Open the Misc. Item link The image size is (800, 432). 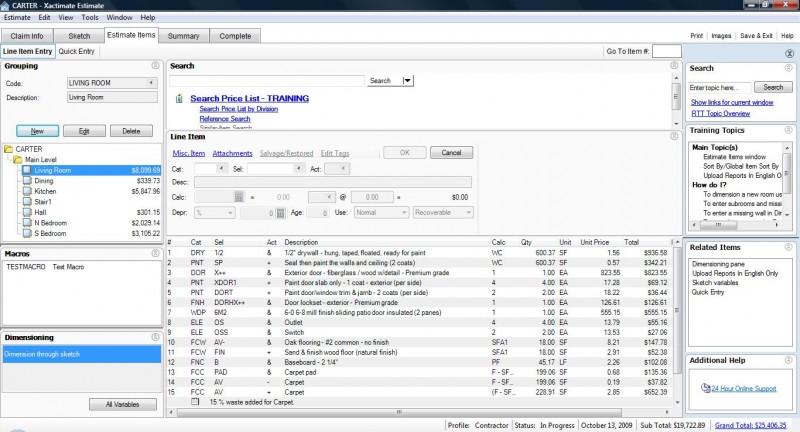(189, 153)
